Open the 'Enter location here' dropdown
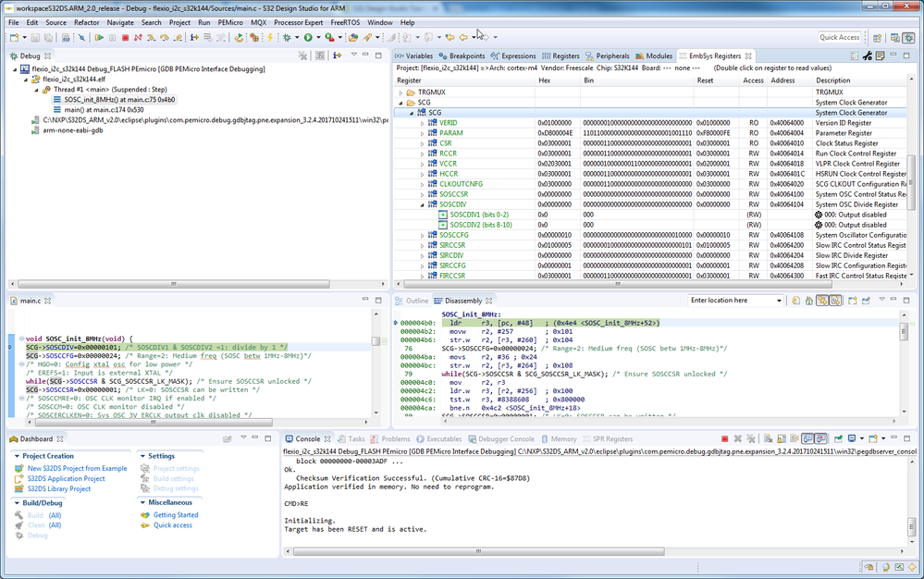Screen dimensions: 924x579 tap(778, 301)
